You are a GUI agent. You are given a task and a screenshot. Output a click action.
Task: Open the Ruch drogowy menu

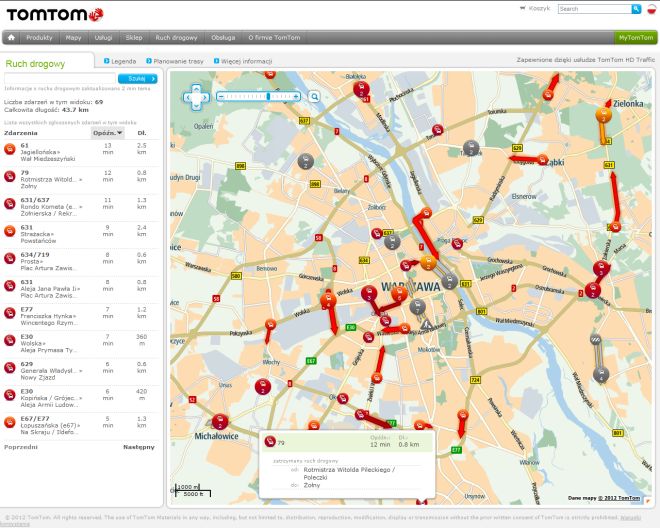tap(176, 37)
